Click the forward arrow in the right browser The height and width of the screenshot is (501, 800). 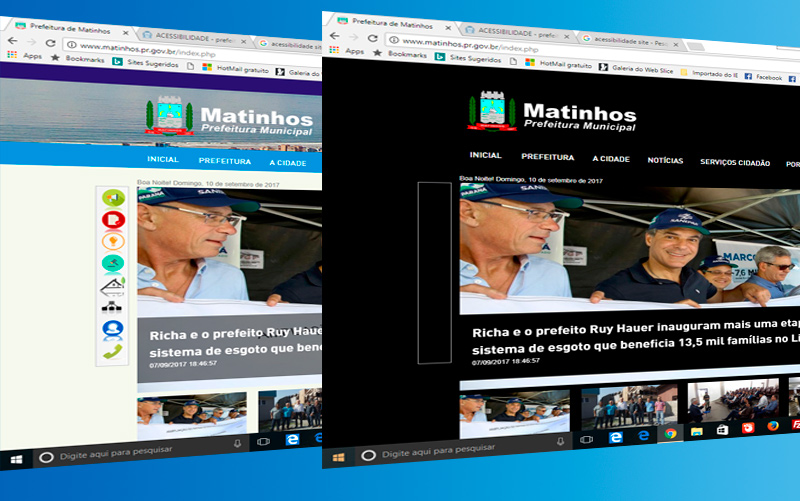pyautogui.click(x=354, y=37)
